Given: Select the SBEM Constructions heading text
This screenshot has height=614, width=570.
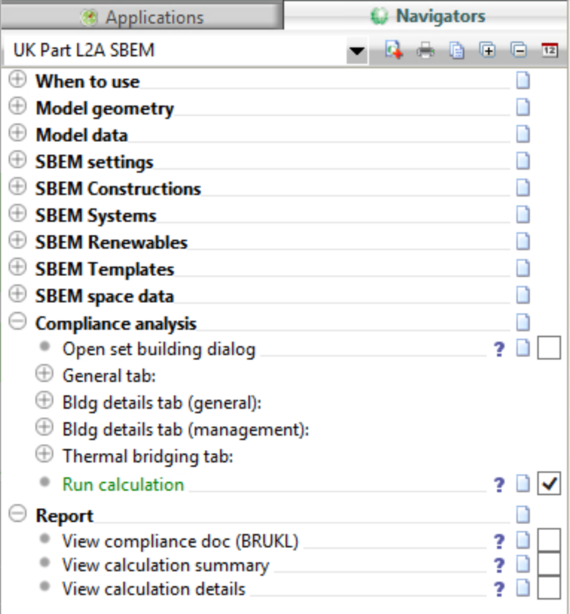Looking at the screenshot, I should click(x=118, y=189).
